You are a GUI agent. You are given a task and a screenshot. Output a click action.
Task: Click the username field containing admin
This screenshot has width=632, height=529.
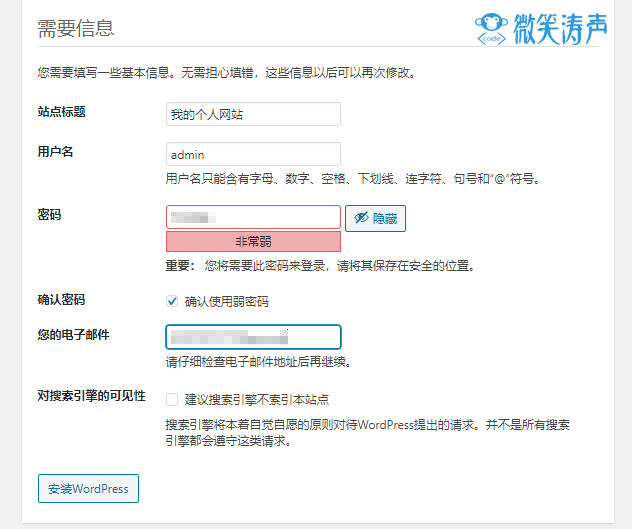pyautogui.click(x=253, y=155)
